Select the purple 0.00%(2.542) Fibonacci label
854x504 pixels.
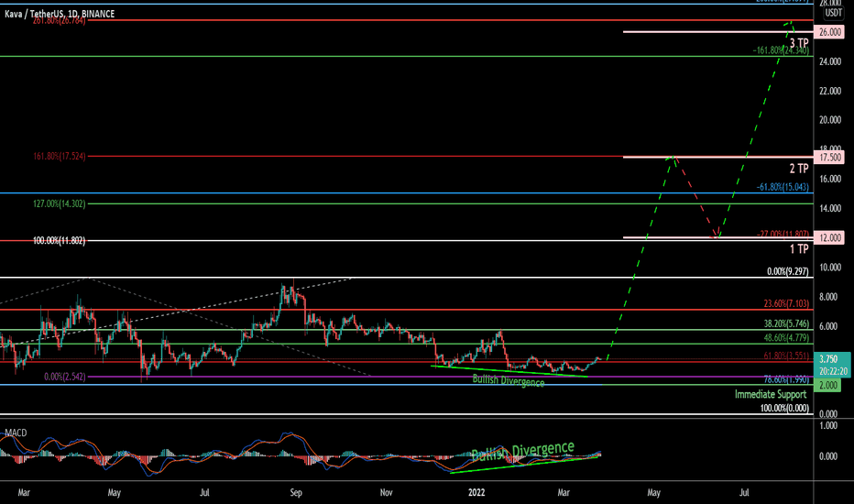tap(64, 377)
